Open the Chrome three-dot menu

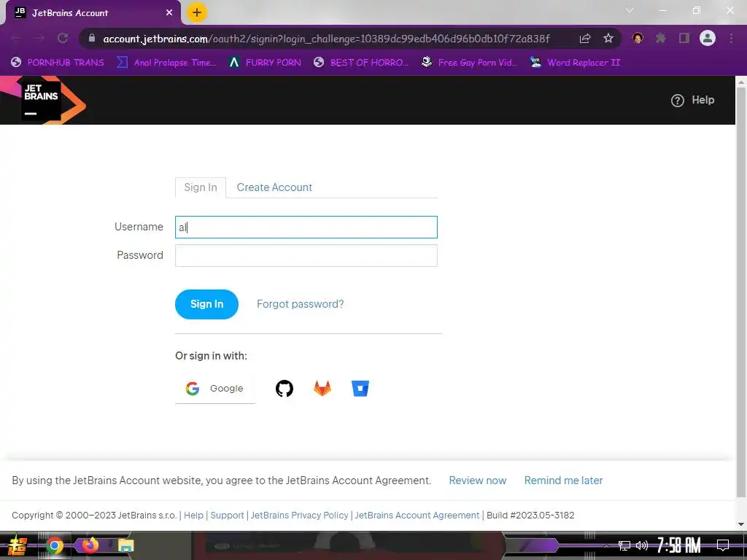(x=731, y=38)
